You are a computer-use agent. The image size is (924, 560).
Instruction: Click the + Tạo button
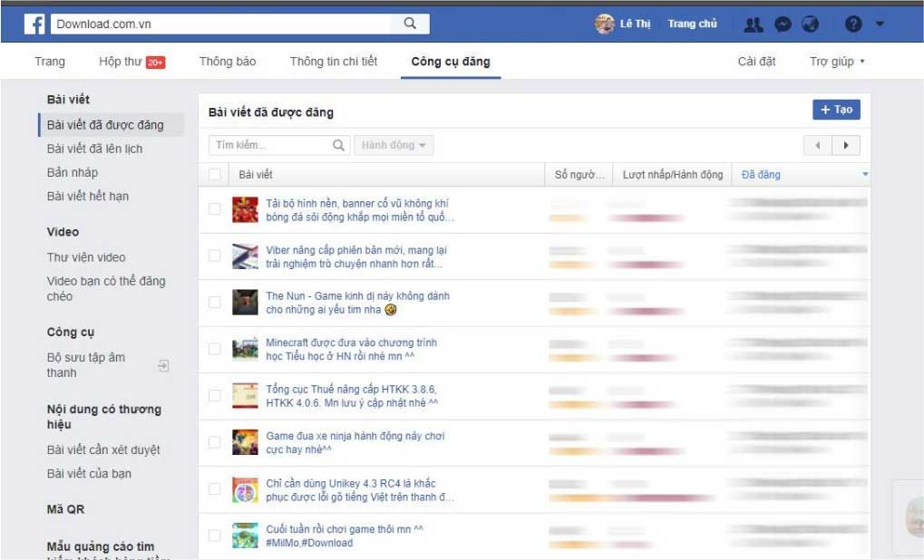click(x=834, y=109)
